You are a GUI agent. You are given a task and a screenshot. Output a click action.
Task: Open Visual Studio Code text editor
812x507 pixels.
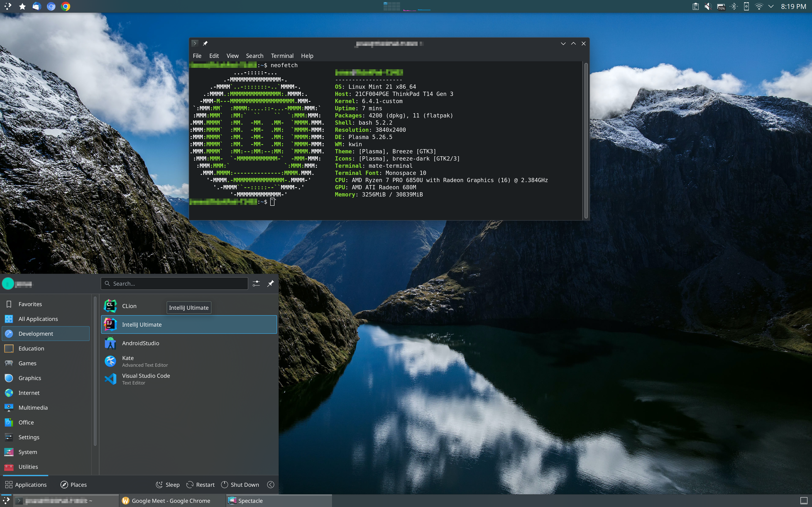tap(146, 379)
